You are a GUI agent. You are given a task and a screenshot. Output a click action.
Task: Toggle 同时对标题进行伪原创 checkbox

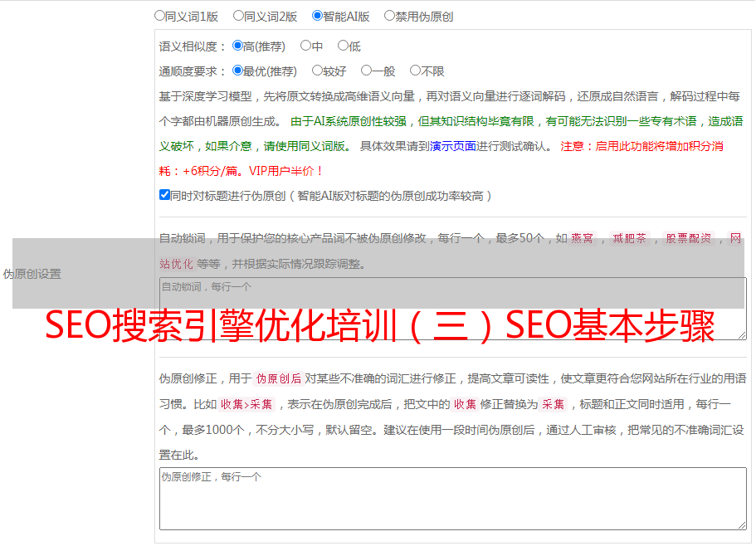pyautogui.click(x=164, y=195)
